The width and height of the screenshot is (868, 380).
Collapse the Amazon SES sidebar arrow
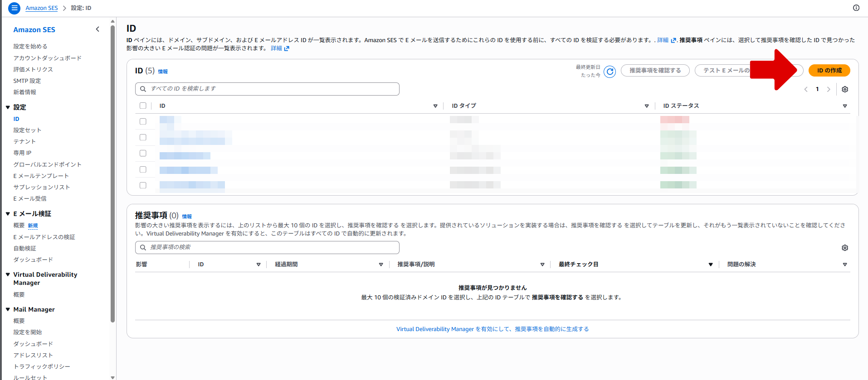(x=98, y=29)
